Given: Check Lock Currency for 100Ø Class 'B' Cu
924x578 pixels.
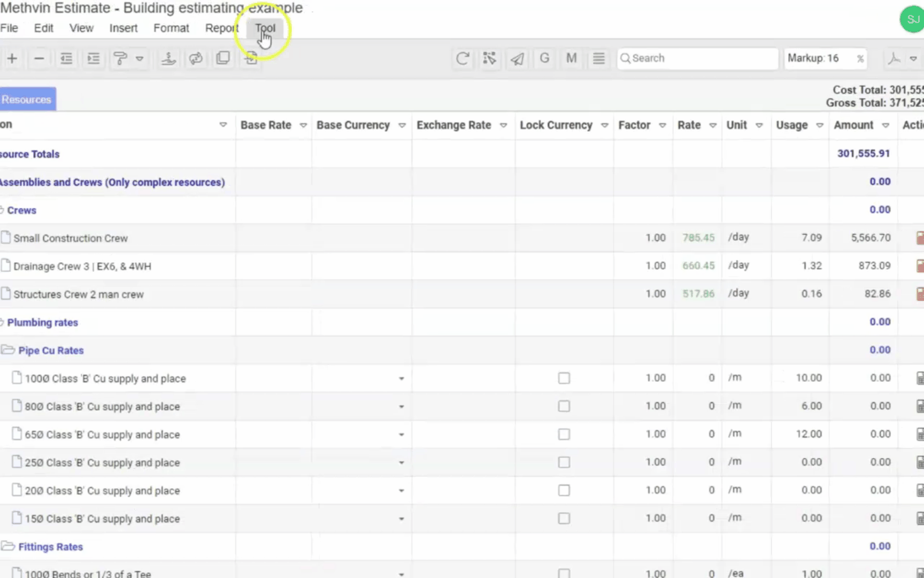Looking at the screenshot, I should 564,378.
